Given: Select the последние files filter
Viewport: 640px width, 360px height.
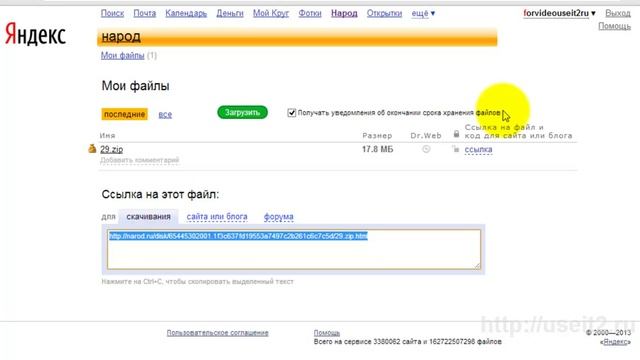Looking at the screenshot, I should click(124, 114).
